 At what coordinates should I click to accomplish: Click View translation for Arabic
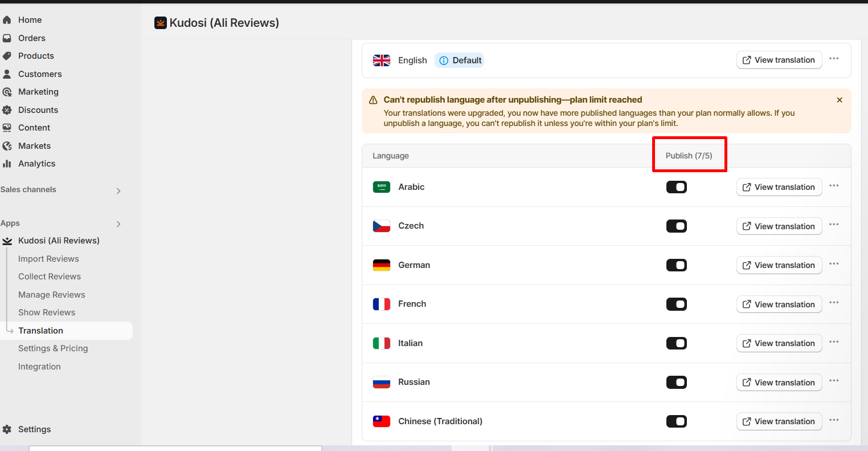779,187
